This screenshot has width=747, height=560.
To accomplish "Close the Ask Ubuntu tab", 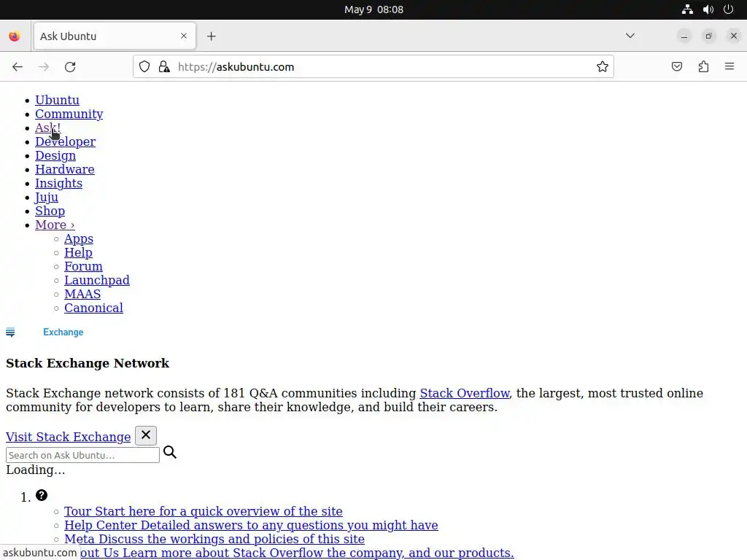I will pos(184,36).
